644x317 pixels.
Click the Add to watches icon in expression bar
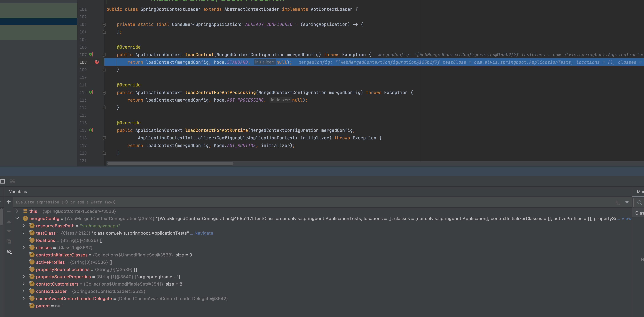coord(618,202)
